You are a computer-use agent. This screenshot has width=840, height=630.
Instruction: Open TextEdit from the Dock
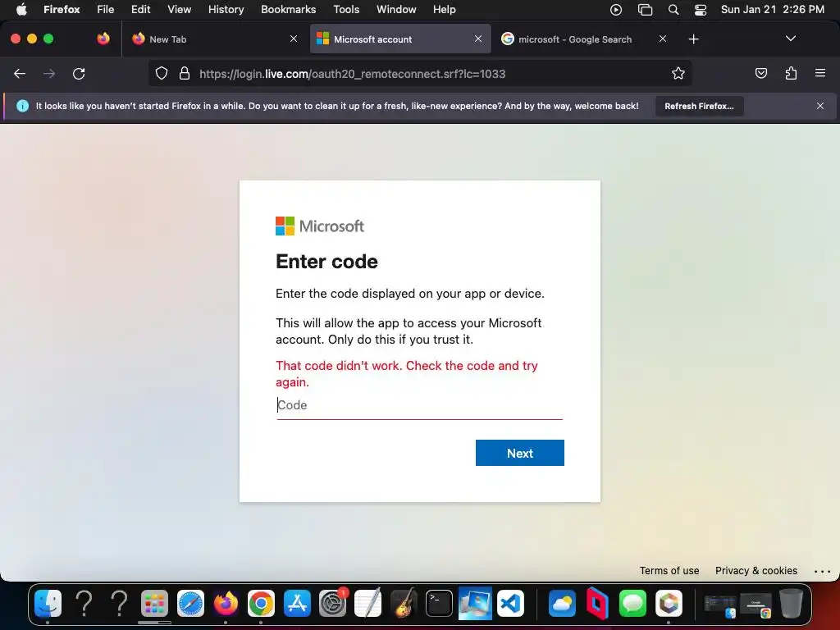coord(368,603)
